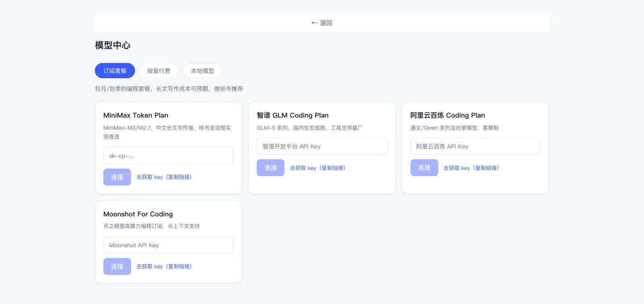Select the 订阅套餐 tab
The width and height of the screenshot is (644, 304).
[115, 71]
